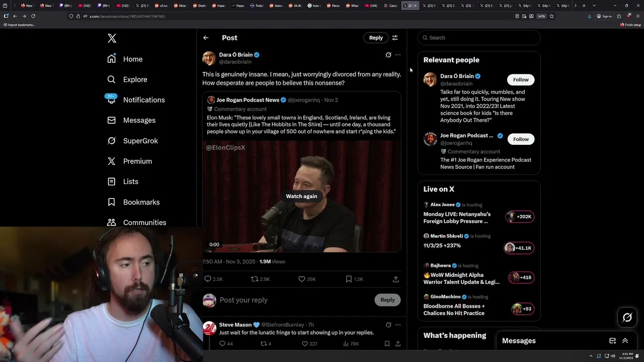
Task: Open GinoMachino Bloodborne live stream
Action: (454, 310)
